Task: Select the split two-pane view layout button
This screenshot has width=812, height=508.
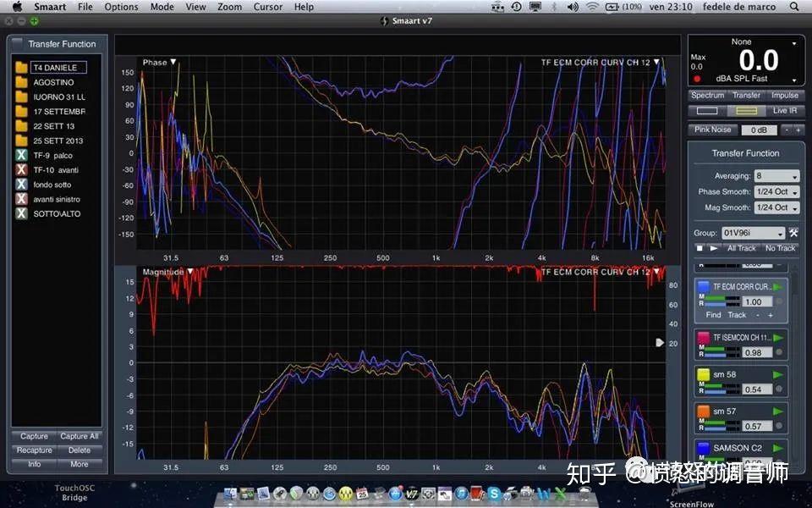Action: coord(746,111)
